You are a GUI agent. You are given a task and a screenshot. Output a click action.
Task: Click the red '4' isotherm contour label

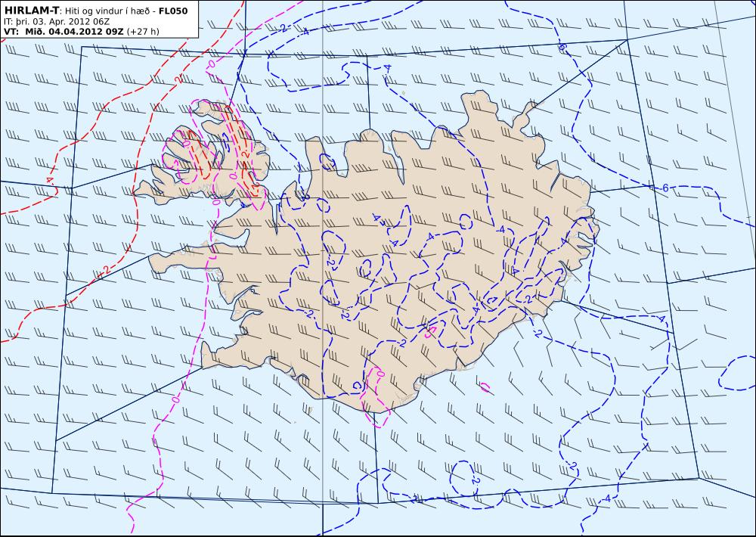coord(50,180)
